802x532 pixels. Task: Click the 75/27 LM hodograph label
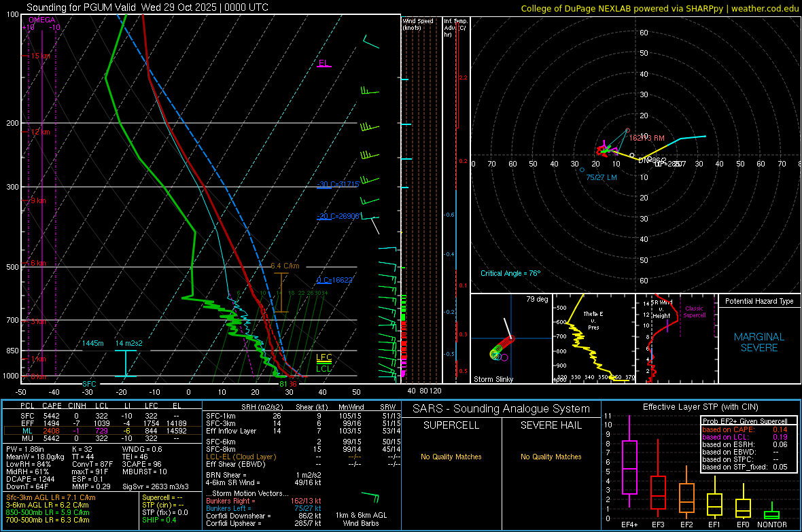pyautogui.click(x=601, y=177)
